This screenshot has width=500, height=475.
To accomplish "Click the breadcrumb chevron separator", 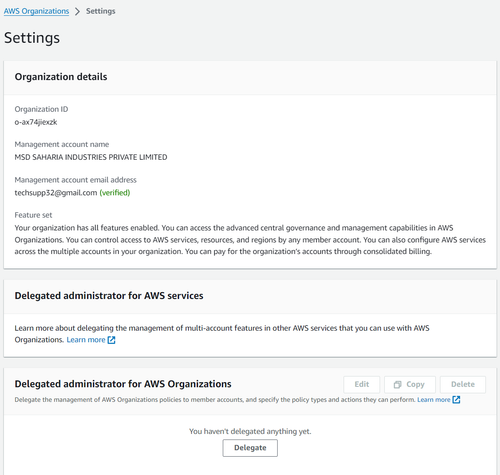I will pos(77,11).
